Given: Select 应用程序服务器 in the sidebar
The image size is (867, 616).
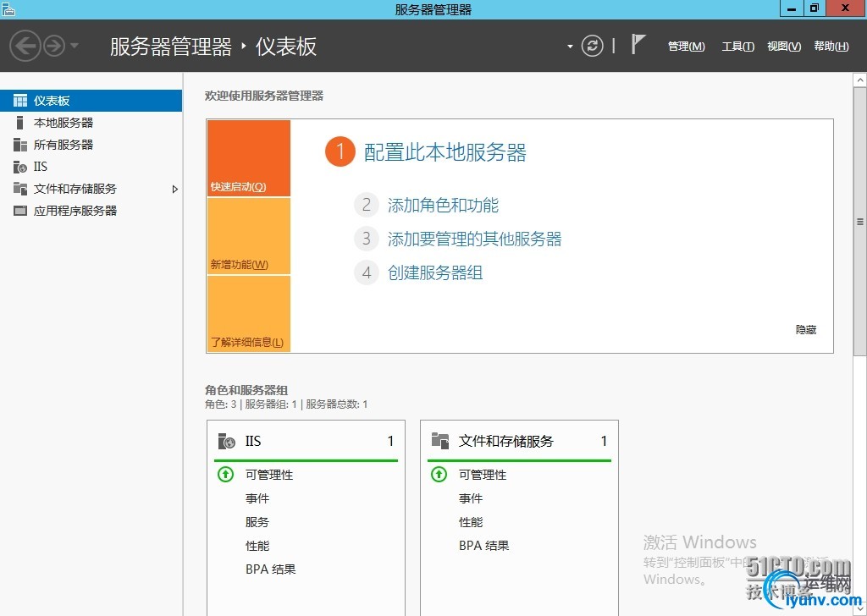Looking at the screenshot, I should [x=91, y=211].
